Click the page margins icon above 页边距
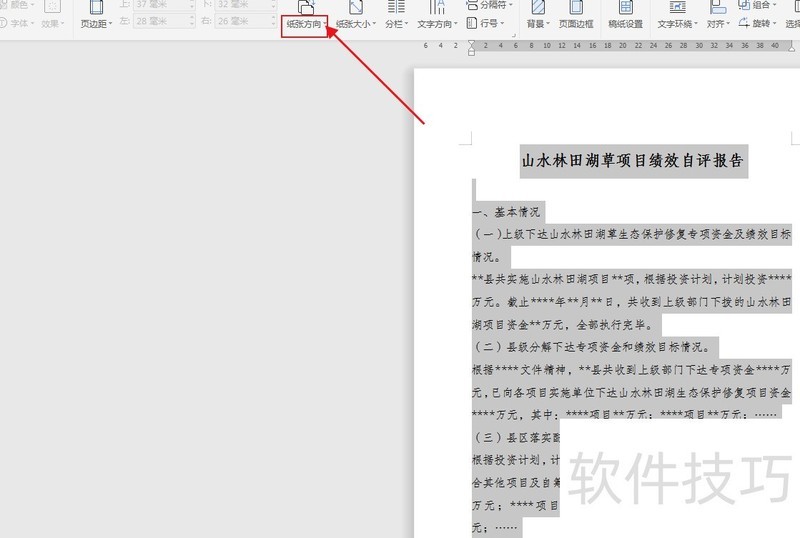 (96, 7)
